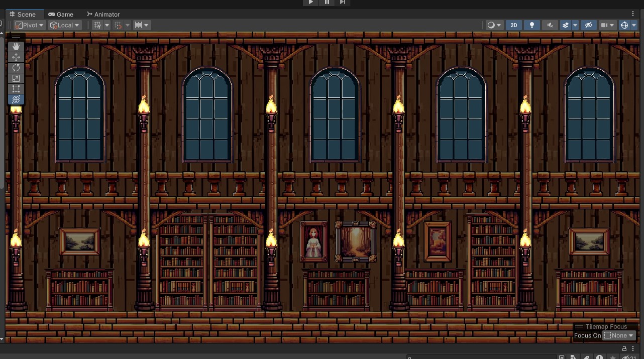Toggle scene visibility with the eye icon
The height and width of the screenshot is (359, 644).
589,25
